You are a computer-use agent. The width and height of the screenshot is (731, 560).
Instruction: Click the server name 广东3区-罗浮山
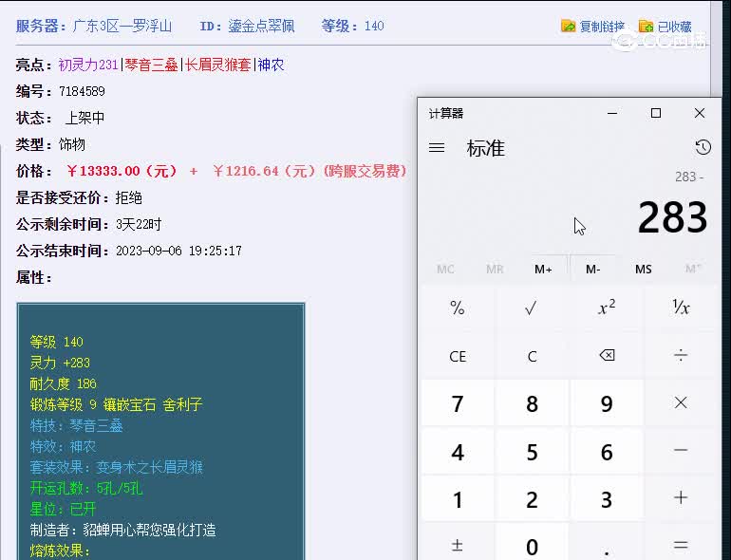pyautogui.click(x=122, y=26)
